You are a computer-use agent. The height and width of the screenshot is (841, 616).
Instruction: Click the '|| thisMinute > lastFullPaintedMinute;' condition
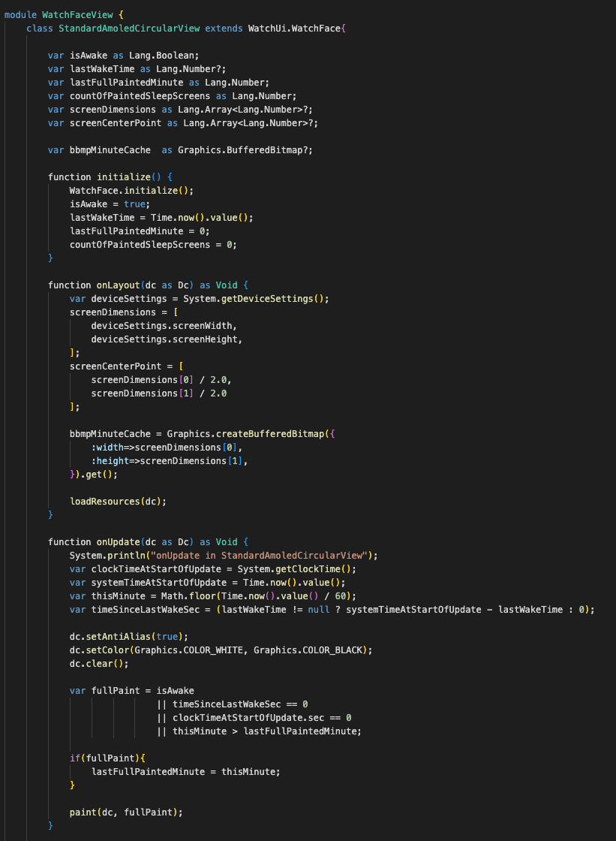(259, 731)
